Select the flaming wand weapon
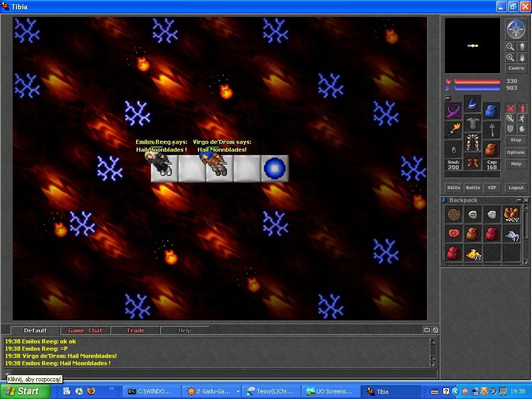This screenshot has width=532, height=399. (x=454, y=130)
